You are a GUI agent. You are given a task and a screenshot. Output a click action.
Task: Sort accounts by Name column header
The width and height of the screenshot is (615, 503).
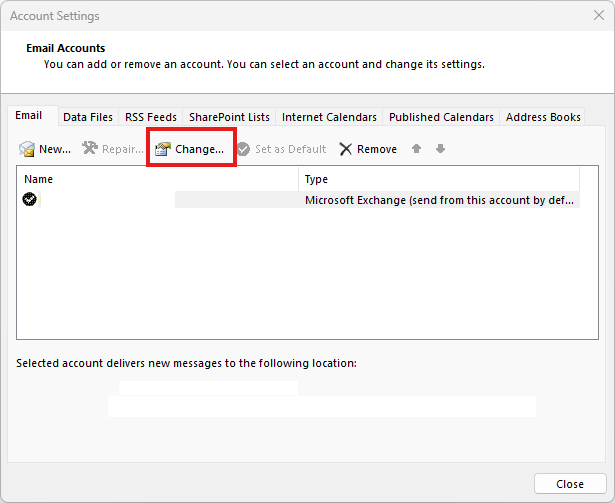(157, 179)
